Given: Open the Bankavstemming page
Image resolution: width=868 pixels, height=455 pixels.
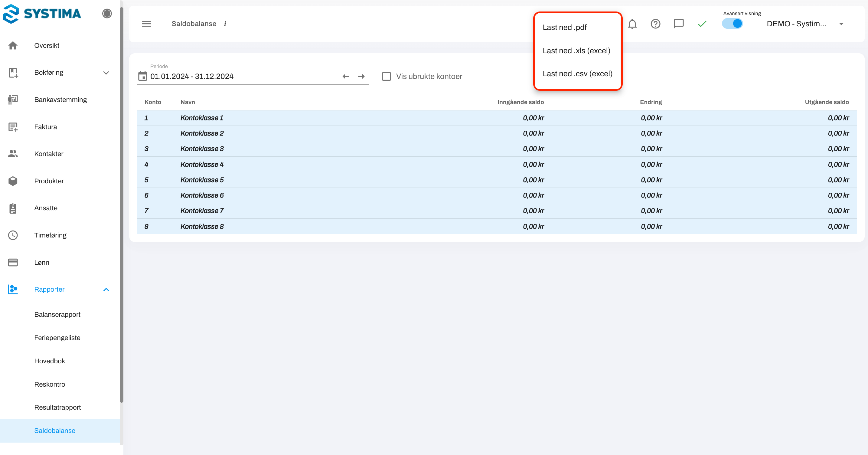Looking at the screenshot, I should (x=60, y=100).
